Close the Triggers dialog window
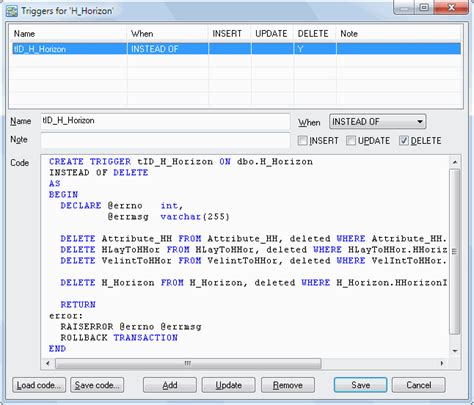The height and width of the screenshot is (405, 474). pos(451,7)
